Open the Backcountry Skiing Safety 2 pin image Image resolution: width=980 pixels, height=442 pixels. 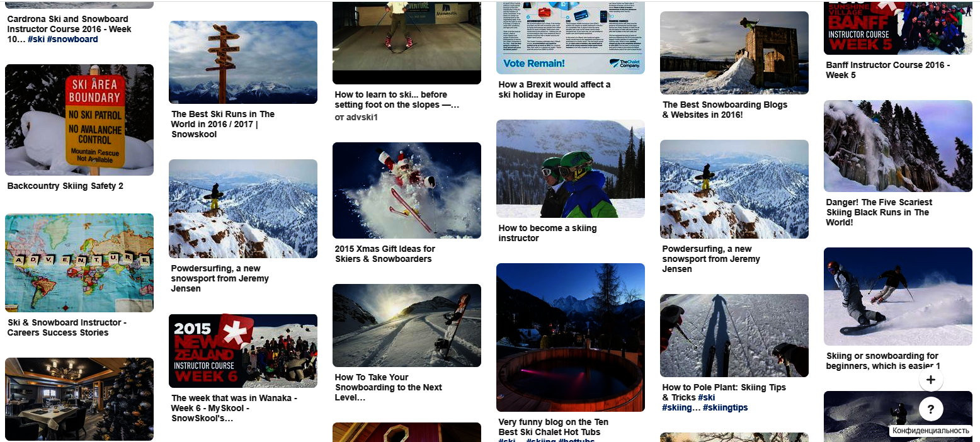[x=79, y=120]
